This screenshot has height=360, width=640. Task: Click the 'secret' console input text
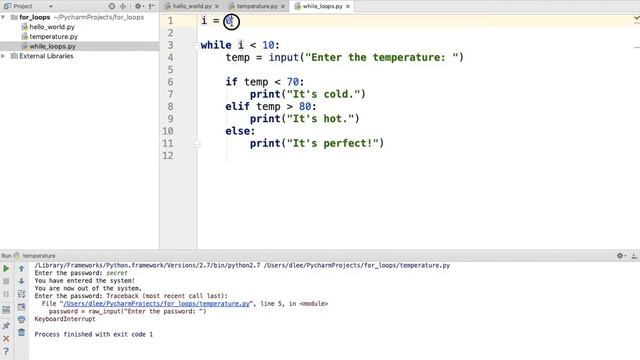point(117,273)
